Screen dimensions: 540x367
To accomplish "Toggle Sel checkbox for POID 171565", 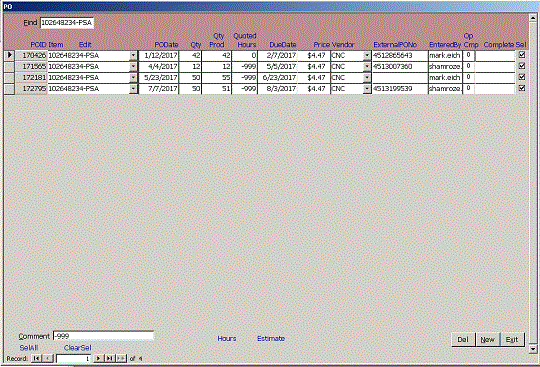I will point(522,66).
